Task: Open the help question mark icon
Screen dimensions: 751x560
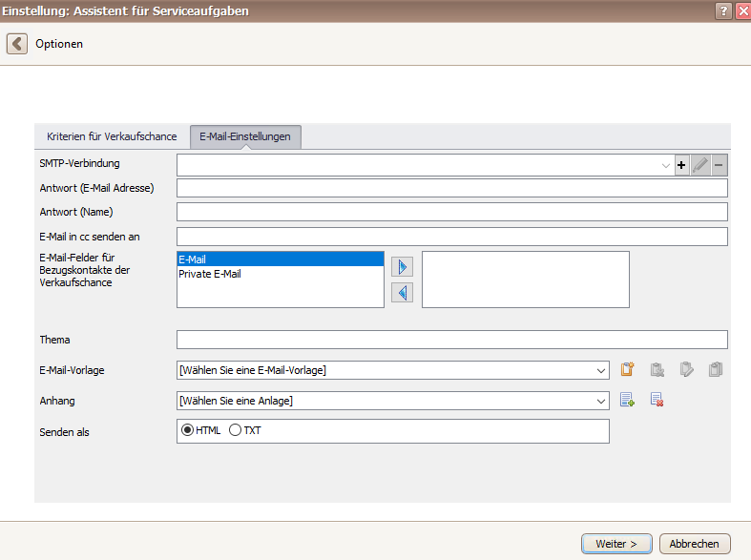Action: (723, 10)
